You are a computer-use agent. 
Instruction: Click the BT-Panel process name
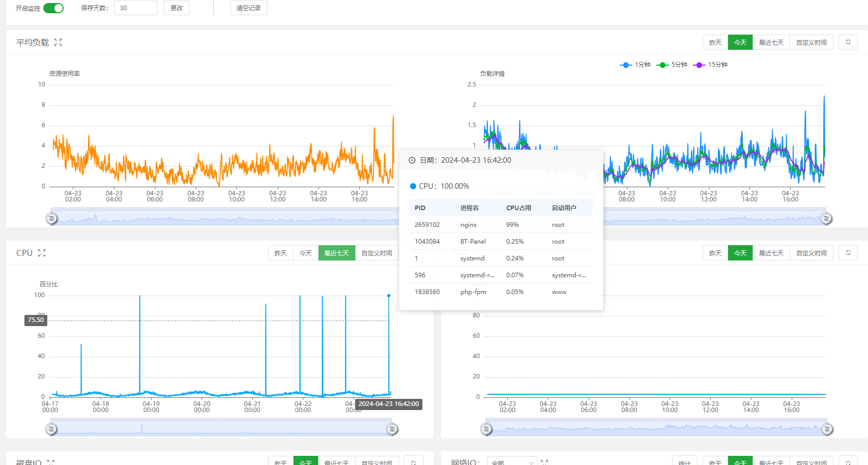[473, 242]
